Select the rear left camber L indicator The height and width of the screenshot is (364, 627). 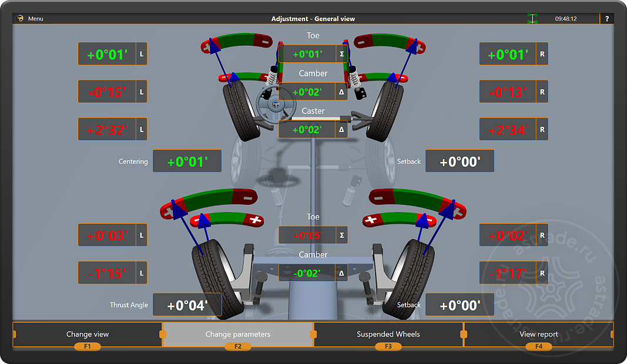click(142, 274)
